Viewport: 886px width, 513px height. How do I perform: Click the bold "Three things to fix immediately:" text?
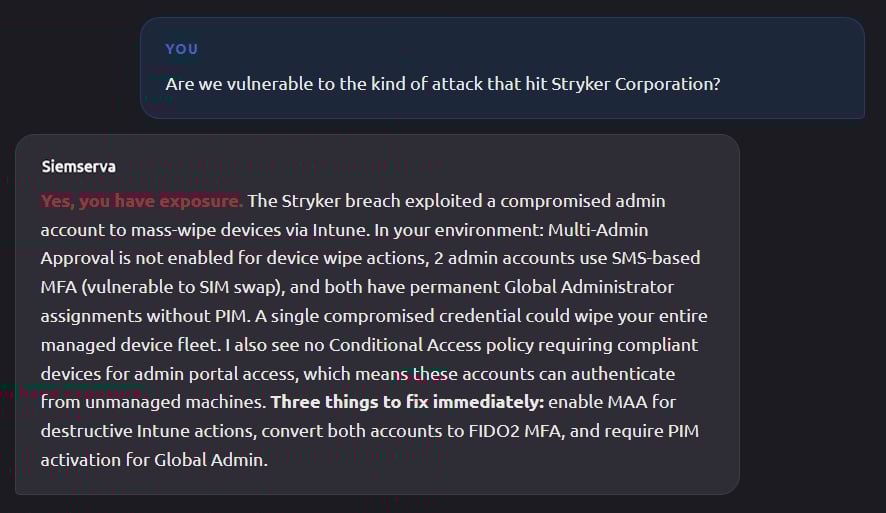pos(407,403)
